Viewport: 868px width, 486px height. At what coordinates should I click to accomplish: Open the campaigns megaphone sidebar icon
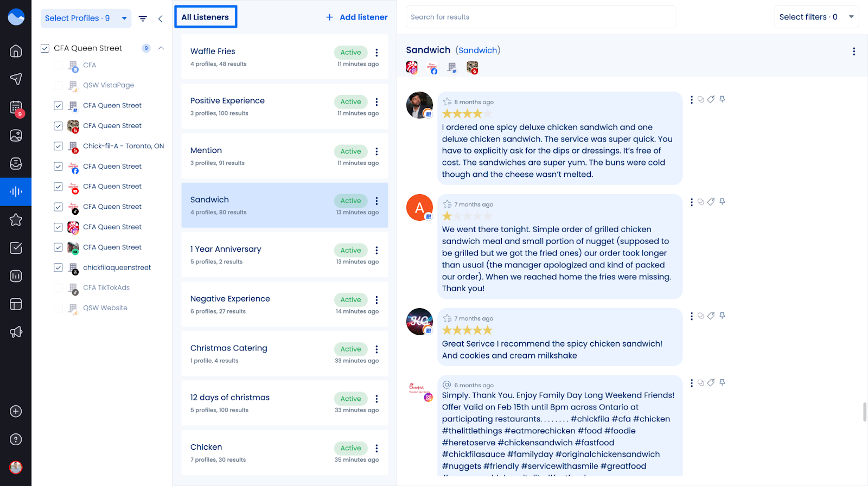(16, 332)
